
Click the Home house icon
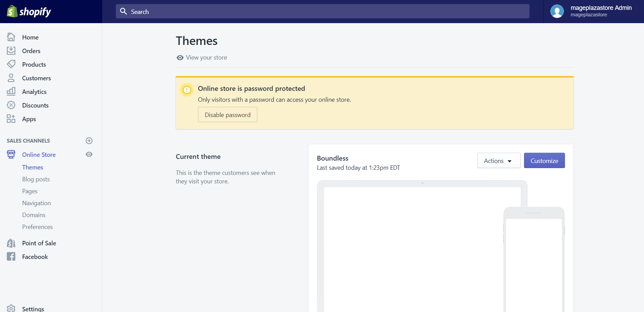pos(11,37)
